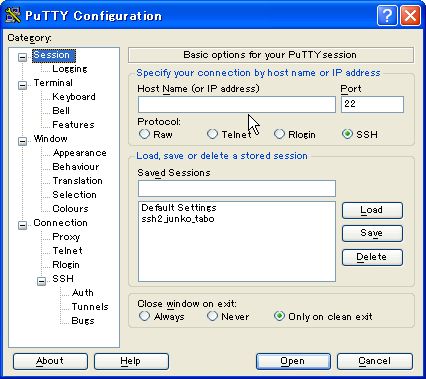Open the Translation category
Image resolution: width=426 pixels, height=379 pixels.
[x=77, y=181]
